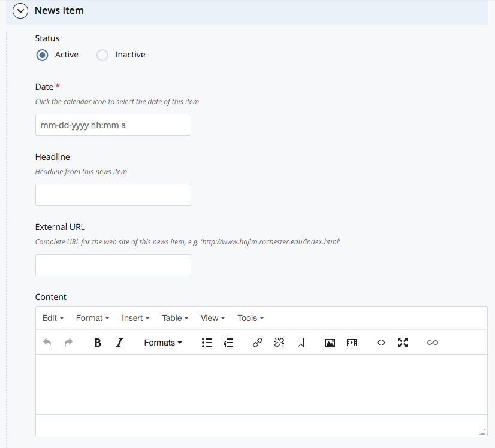Open the View menu in editor
Screen dimensions: 495x448
213,318
